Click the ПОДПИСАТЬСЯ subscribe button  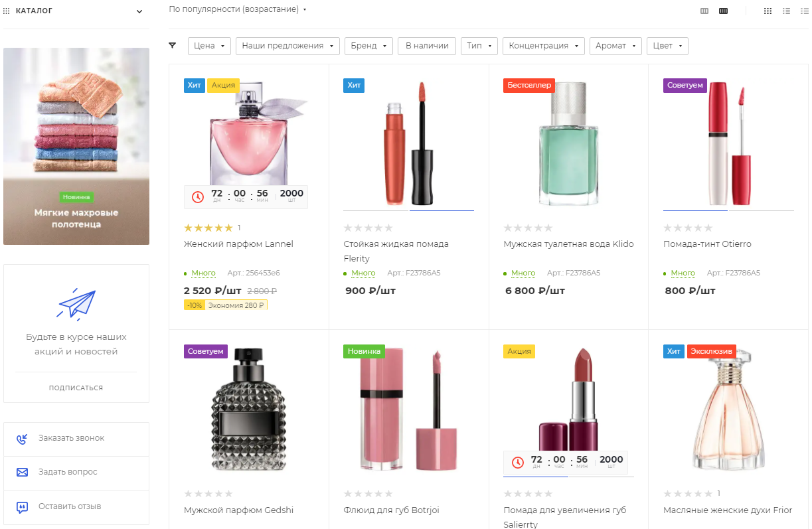pyautogui.click(x=76, y=388)
